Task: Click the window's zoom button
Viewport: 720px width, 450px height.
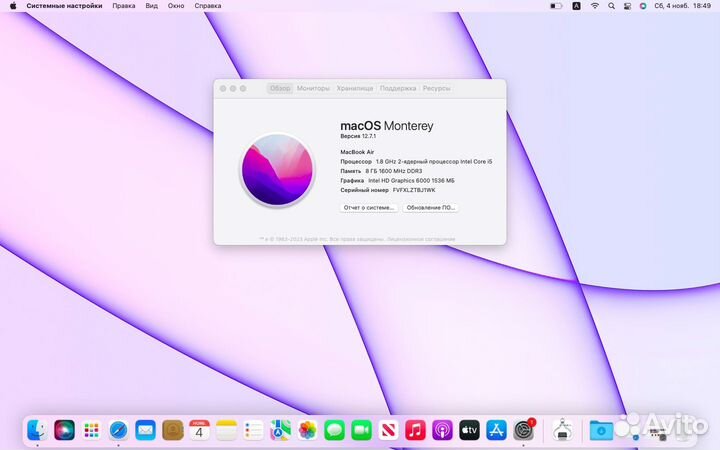Action: click(x=243, y=89)
